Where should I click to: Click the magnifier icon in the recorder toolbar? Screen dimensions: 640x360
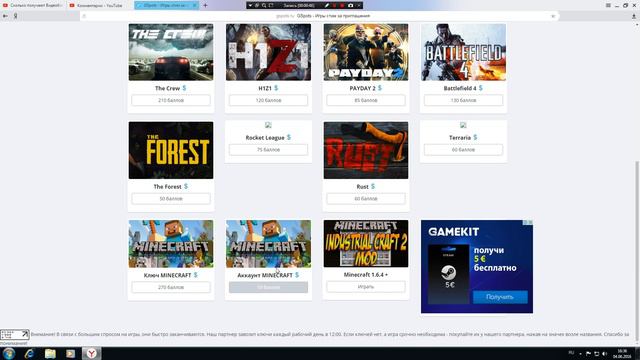coord(264,5)
